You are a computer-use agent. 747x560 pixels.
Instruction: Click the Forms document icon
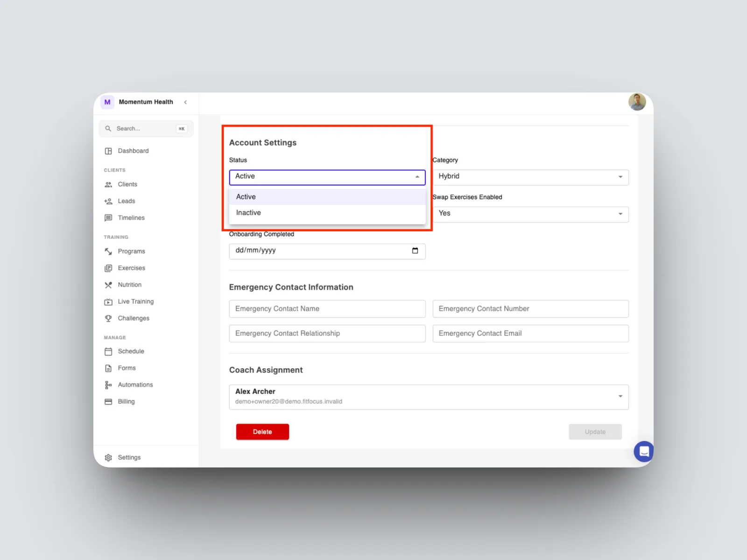tap(108, 368)
